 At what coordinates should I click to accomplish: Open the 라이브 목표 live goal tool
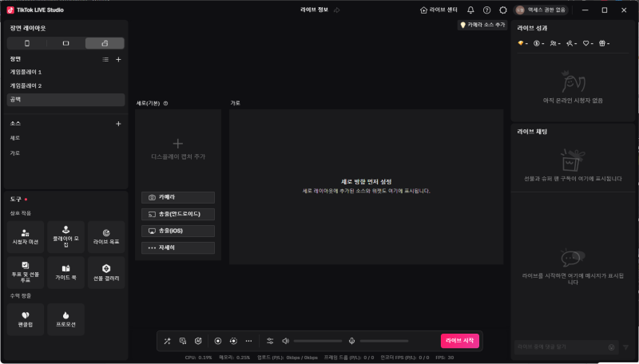pos(106,237)
